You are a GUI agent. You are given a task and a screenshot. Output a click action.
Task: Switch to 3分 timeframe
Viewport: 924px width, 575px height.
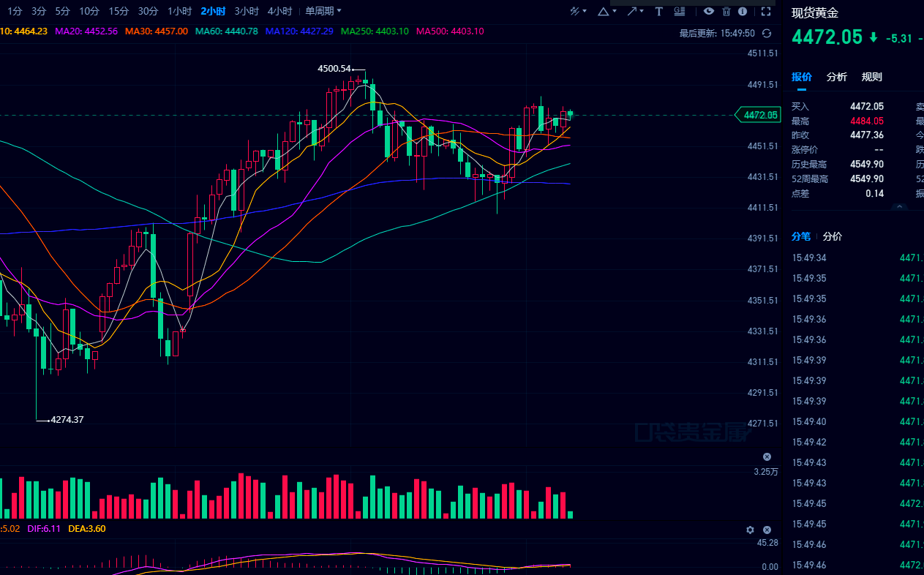coord(39,11)
